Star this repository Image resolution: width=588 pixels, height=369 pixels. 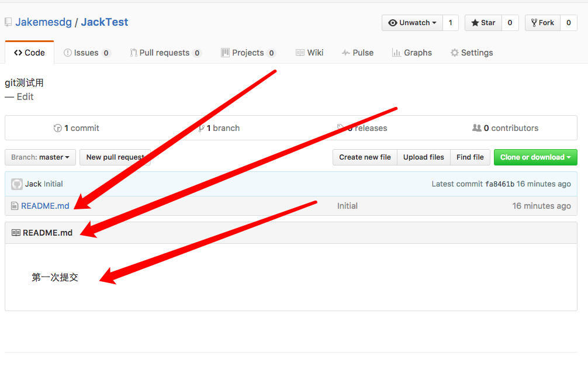coord(483,23)
